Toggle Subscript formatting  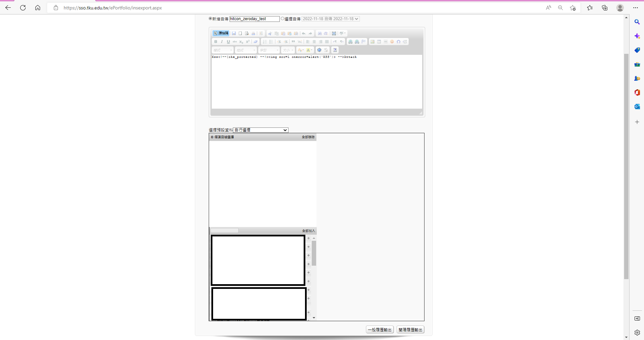(241, 42)
